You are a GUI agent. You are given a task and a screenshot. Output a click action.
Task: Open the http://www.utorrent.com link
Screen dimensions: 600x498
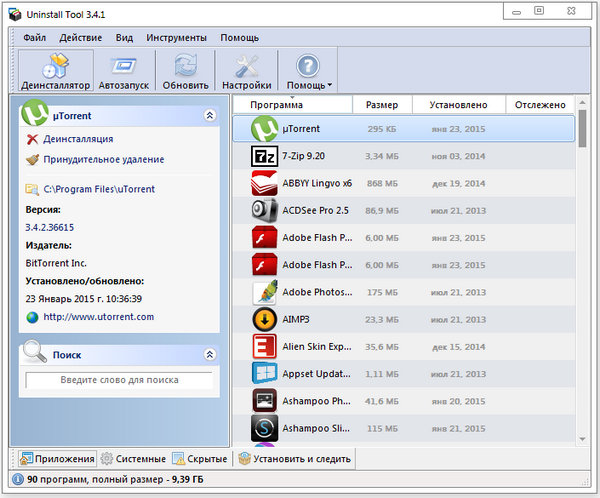click(x=98, y=317)
